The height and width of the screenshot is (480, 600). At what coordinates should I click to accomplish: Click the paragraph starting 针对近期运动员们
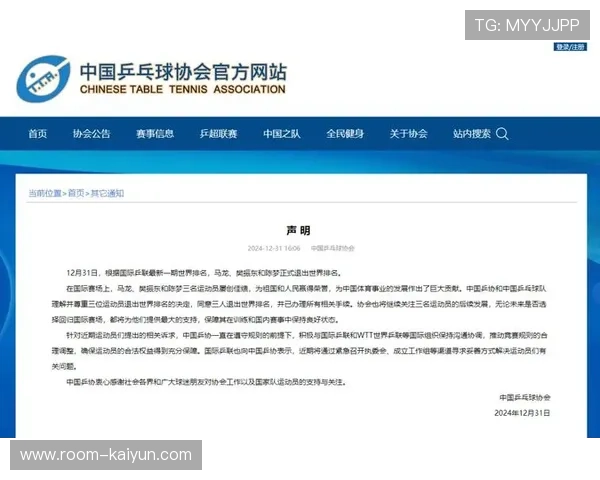click(x=300, y=351)
